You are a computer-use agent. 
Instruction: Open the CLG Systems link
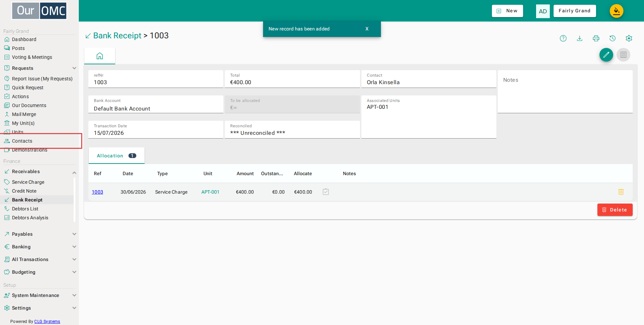[47, 322]
